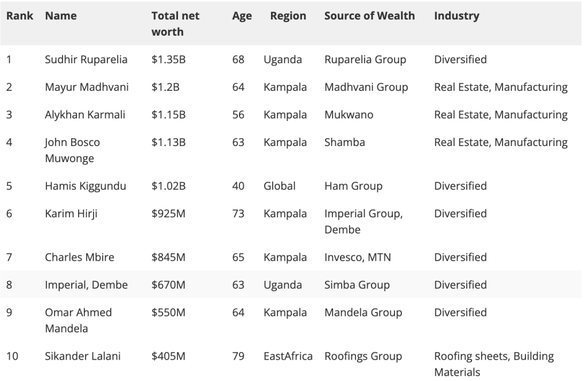Click the $1.35B net worth value
This screenshot has height=381, width=588.
point(168,60)
